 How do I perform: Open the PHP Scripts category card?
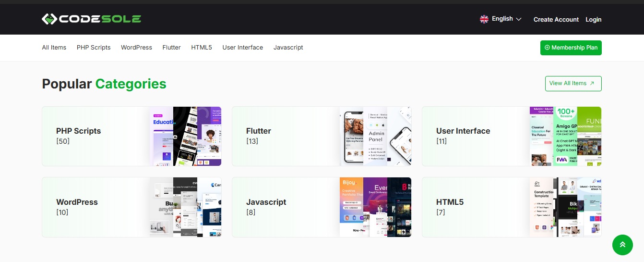[131, 137]
